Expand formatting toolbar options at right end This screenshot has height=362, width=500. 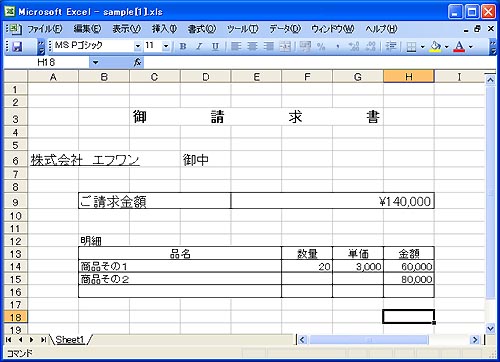[493, 46]
